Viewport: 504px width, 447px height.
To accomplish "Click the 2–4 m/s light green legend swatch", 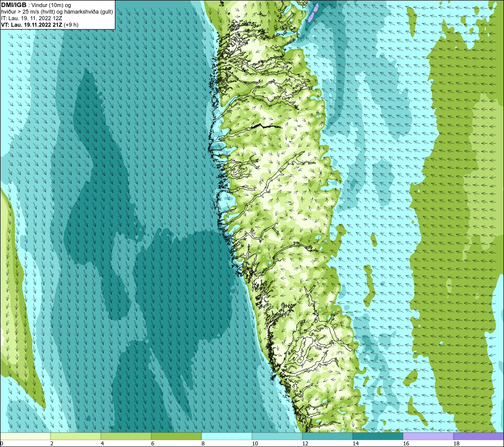I will (76, 436).
